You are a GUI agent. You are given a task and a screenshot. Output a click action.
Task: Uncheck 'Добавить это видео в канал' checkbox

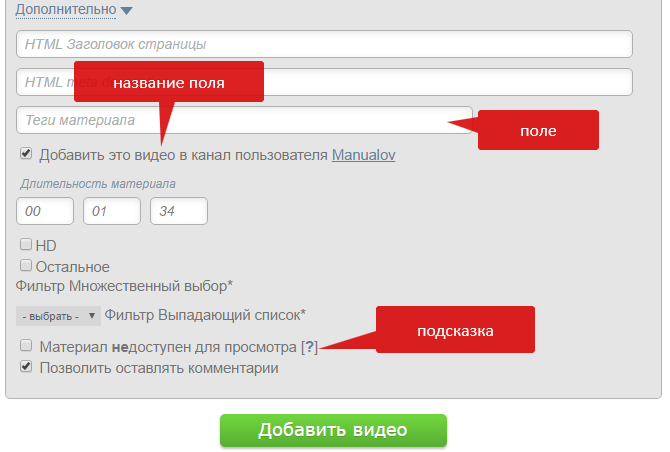[26, 155]
